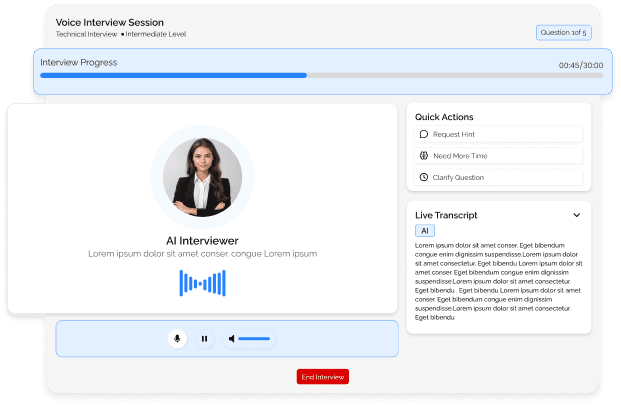The image size is (621, 405).
Task: Adjust the volume slider
Action: click(254, 339)
